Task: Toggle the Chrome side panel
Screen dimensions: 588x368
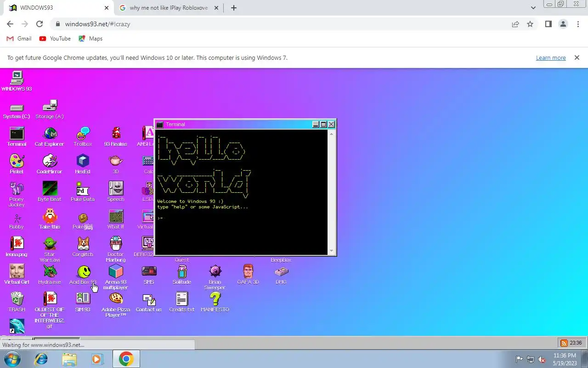Action: (548, 24)
